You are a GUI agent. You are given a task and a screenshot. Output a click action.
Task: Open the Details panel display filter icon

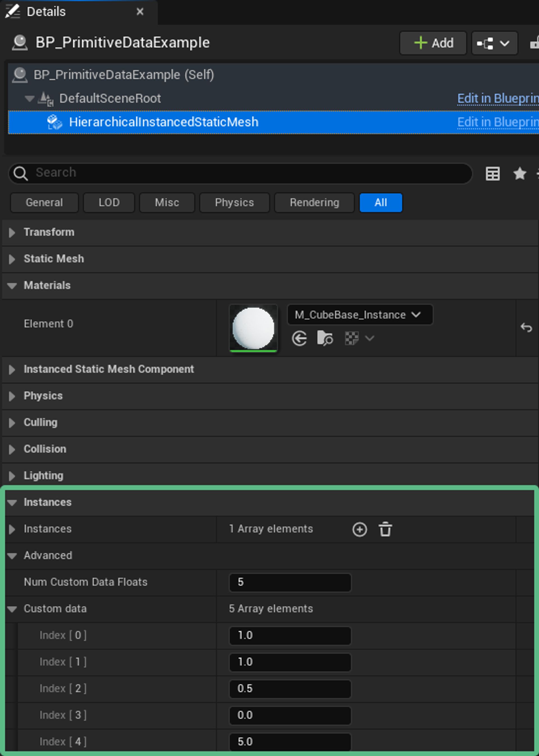492,173
